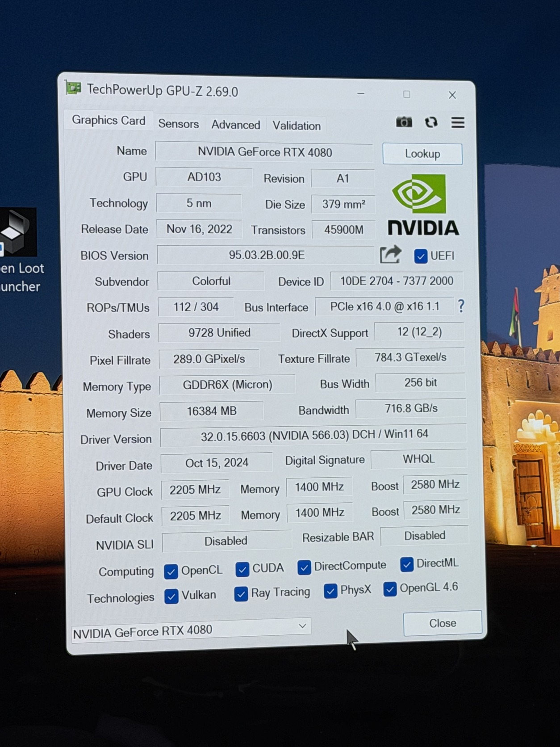The height and width of the screenshot is (747, 560).
Task: Open the GPU selection dropdown
Action: click(x=191, y=630)
